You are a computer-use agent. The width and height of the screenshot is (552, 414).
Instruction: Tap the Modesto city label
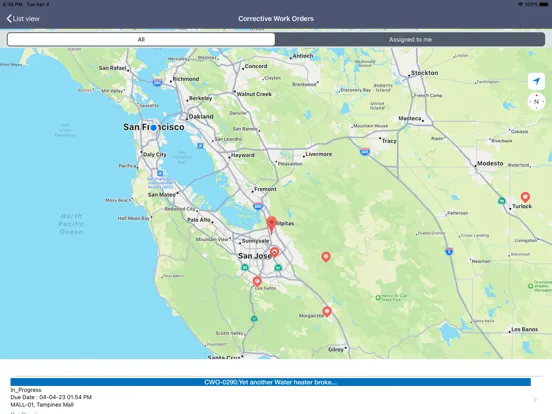[x=490, y=163]
